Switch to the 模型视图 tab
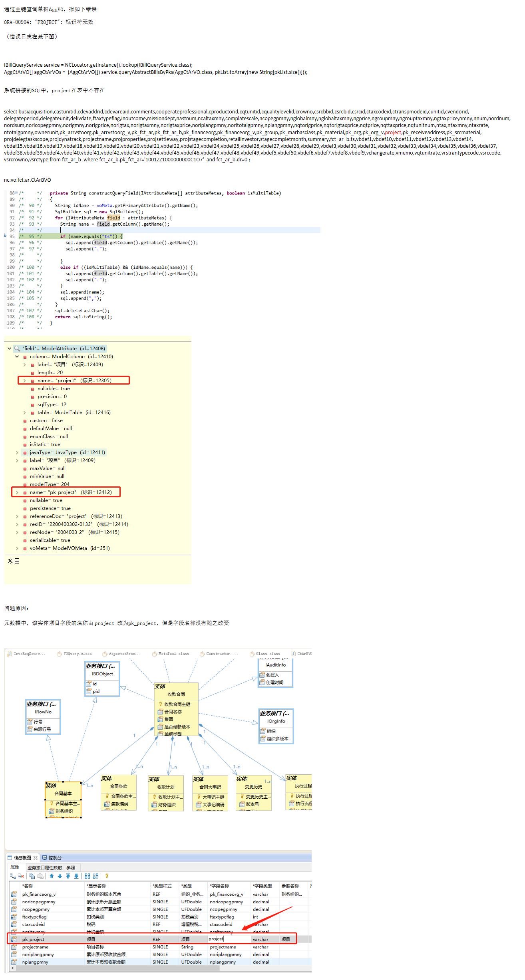This screenshot has height=980, width=525. pos(22,857)
